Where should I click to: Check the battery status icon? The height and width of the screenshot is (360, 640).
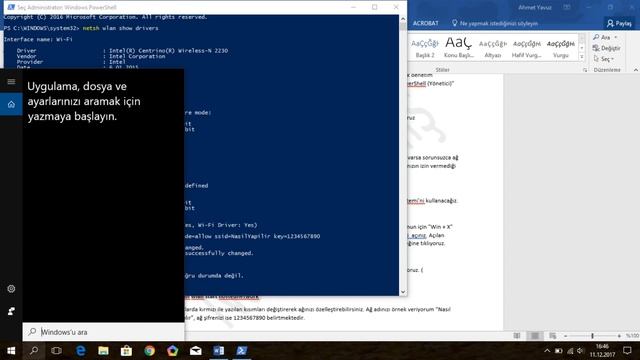558,351
